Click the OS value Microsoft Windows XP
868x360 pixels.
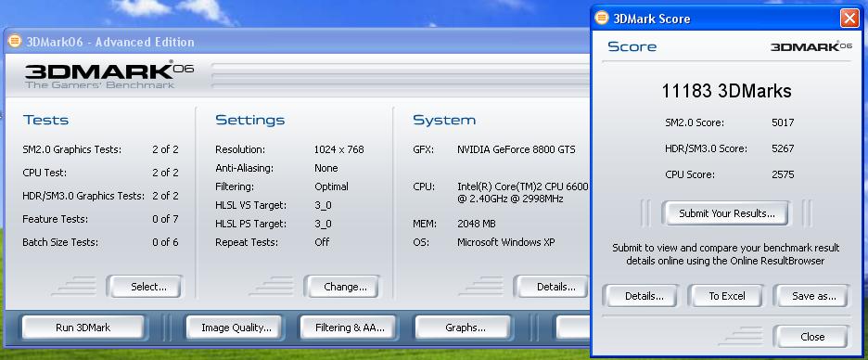[x=506, y=242]
